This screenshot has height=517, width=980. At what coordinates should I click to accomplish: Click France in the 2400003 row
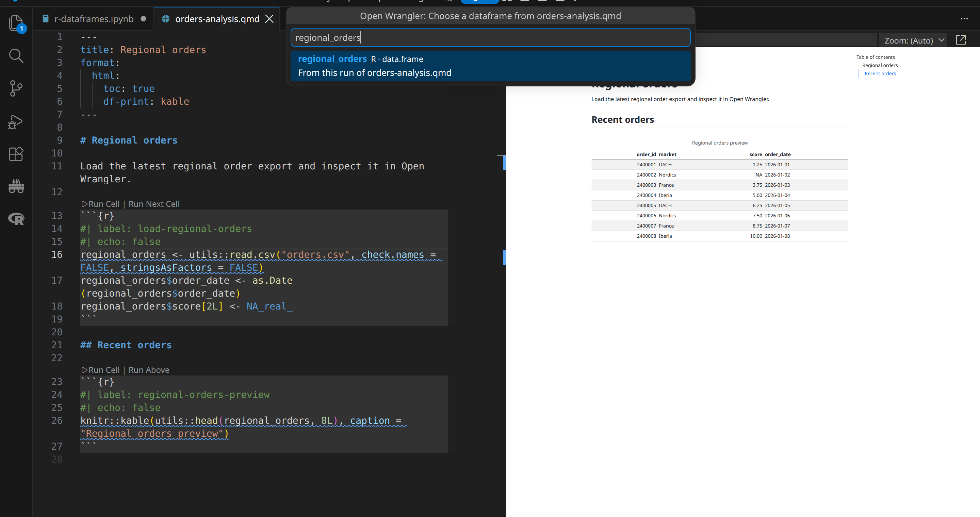pos(666,185)
